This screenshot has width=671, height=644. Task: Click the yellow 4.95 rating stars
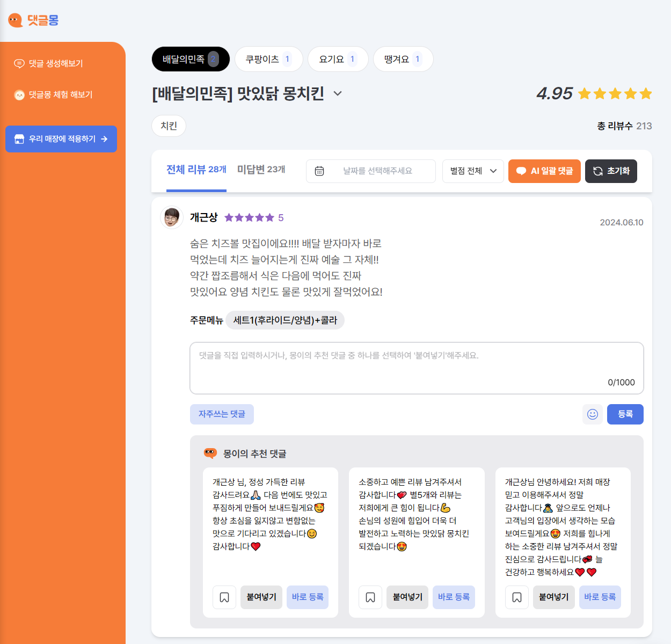(615, 94)
